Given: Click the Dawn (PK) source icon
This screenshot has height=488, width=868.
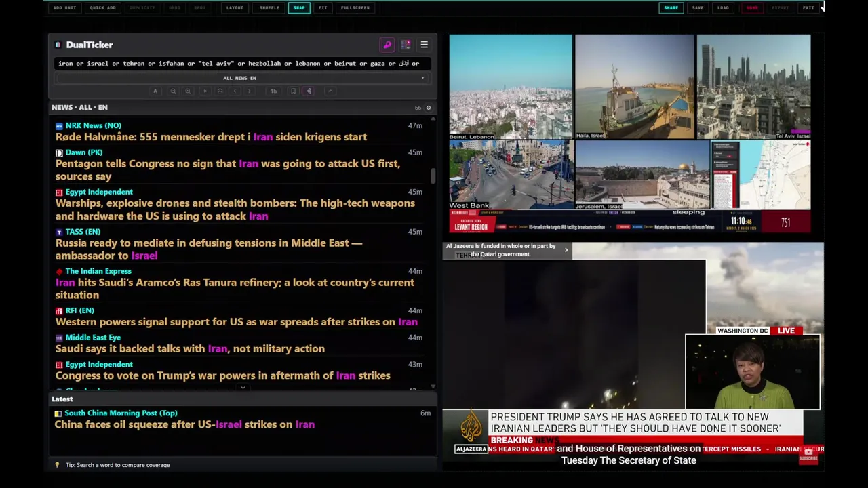Looking at the screenshot, I should 59,153.
